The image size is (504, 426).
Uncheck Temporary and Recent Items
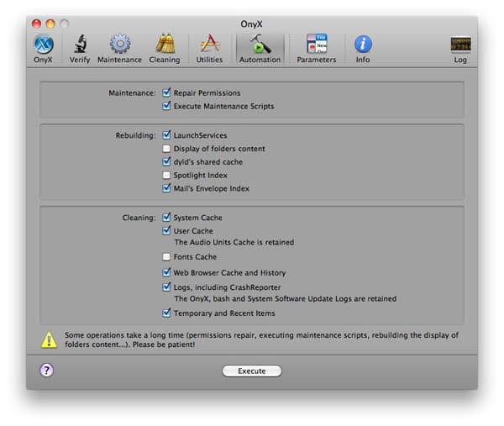(166, 313)
